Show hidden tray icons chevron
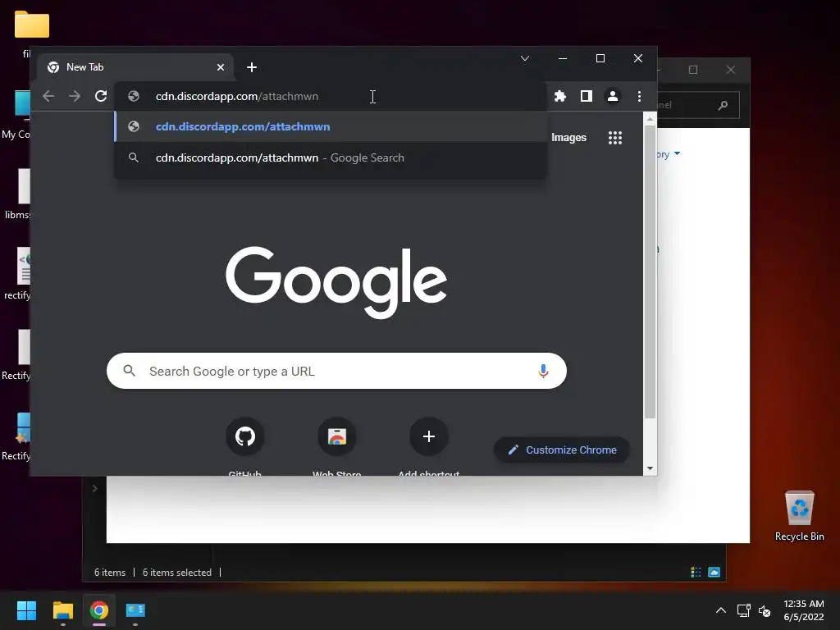This screenshot has height=630, width=840. point(721,610)
